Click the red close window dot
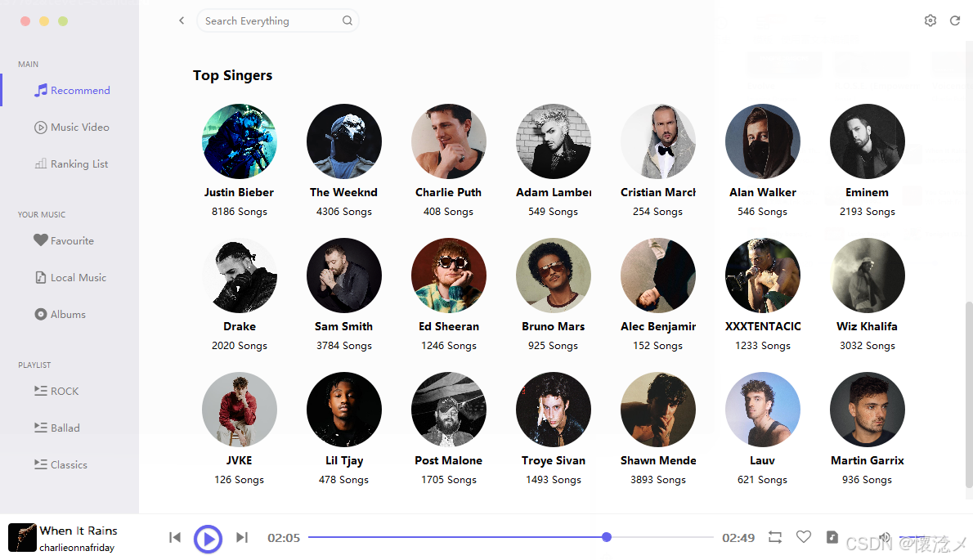The image size is (973, 560). click(25, 21)
